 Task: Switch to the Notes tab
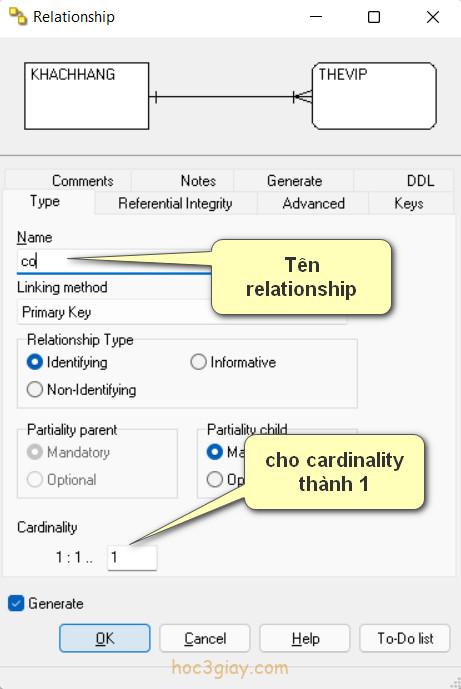pyautogui.click(x=198, y=181)
